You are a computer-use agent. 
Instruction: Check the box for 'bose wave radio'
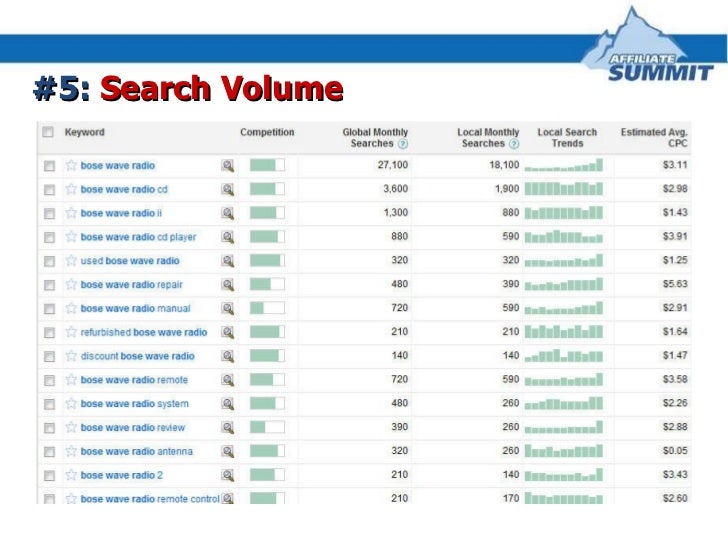click(49, 166)
